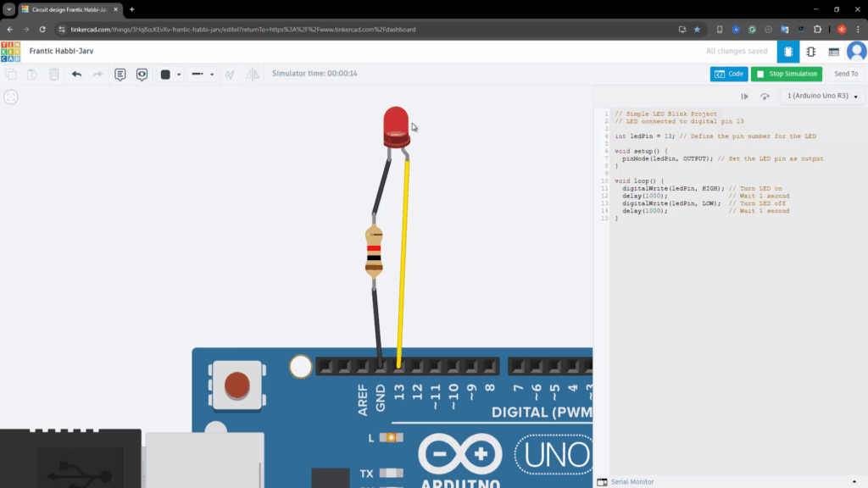Click the Undo arrow
The height and width of the screenshot is (488, 868).
point(76,74)
